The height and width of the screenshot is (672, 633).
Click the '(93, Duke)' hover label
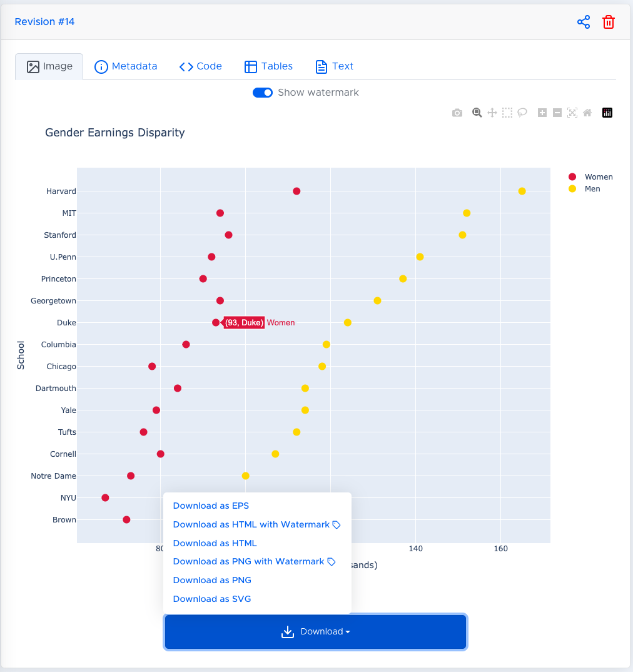tap(244, 323)
